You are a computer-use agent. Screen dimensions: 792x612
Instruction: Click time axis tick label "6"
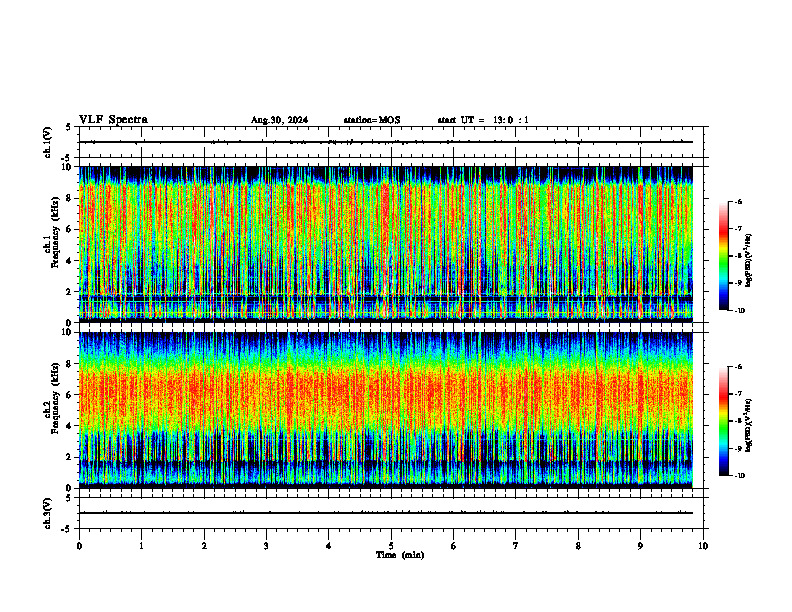454,546
